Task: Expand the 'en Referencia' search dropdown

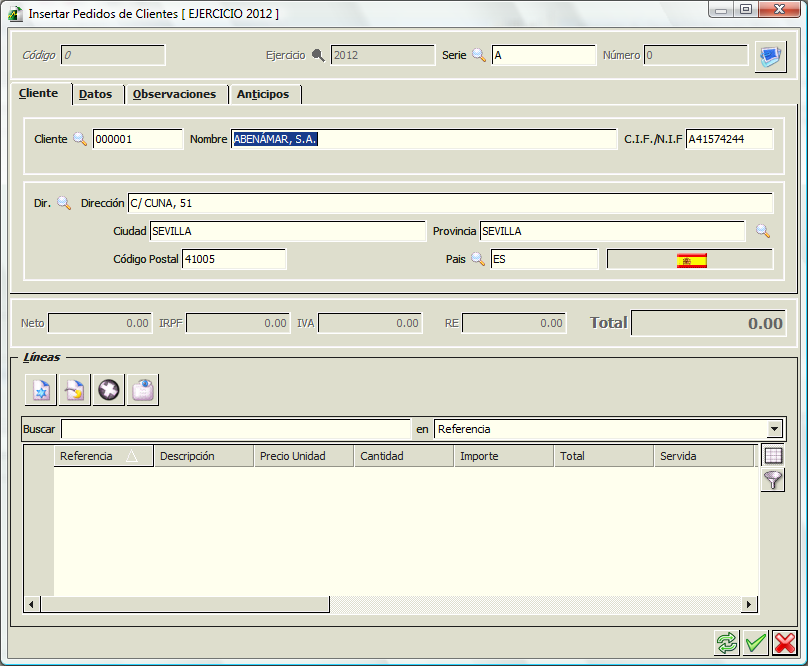Action: [x=774, y=429]
